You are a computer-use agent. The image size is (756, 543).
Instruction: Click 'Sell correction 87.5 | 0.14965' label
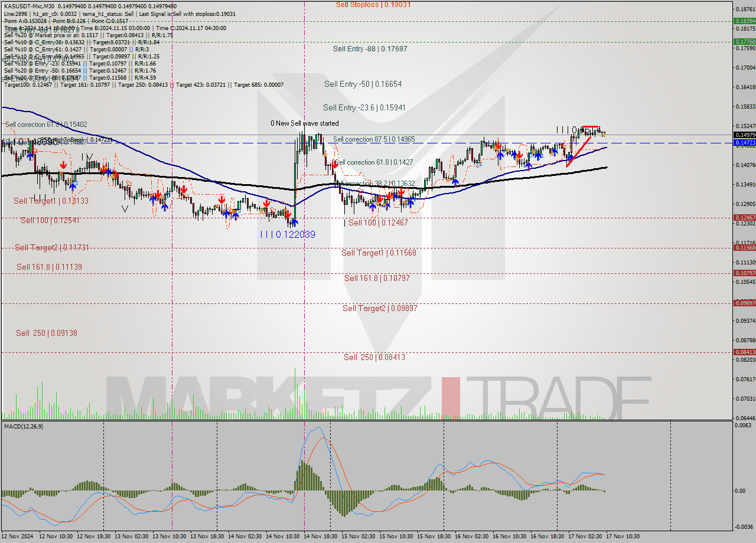[x=374, y=139]
